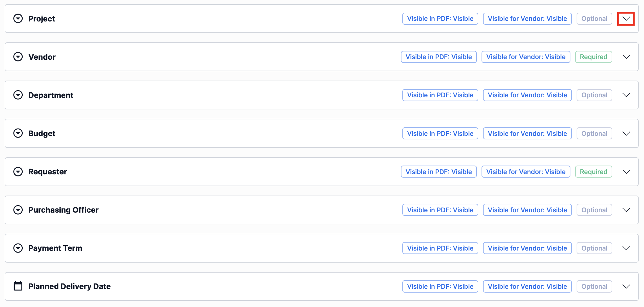Click the dropdown-type icon beside Purchasing Officer
644x307 pixels.
(18, 210)
